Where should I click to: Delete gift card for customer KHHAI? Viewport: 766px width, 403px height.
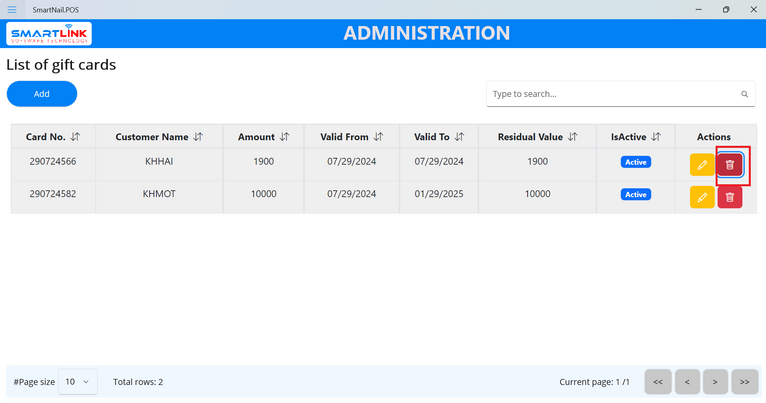[x=730, y=165]
